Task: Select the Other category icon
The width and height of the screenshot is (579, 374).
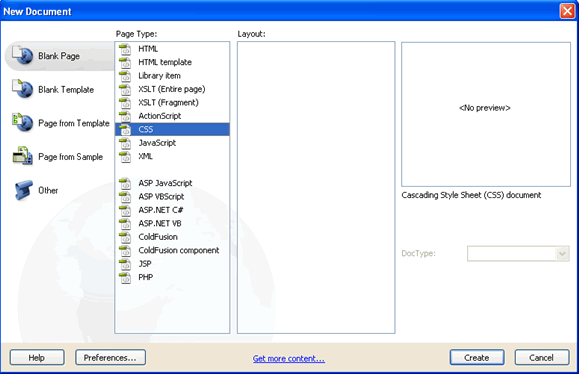Action: click(24, 190)
